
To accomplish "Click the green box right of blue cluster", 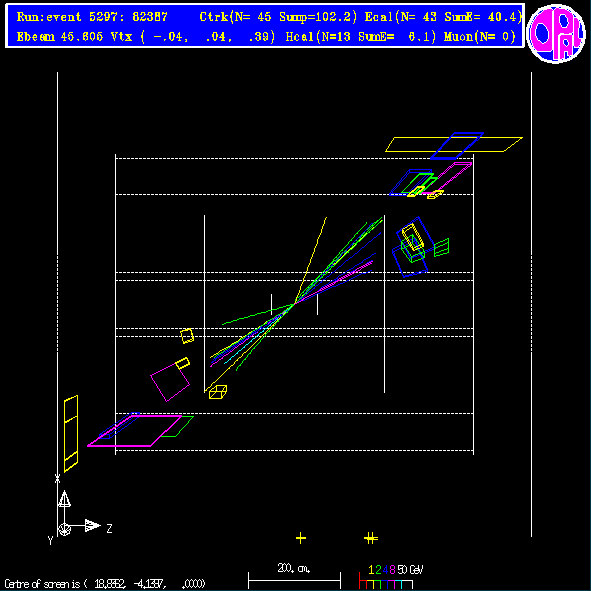I will (441, 248).
